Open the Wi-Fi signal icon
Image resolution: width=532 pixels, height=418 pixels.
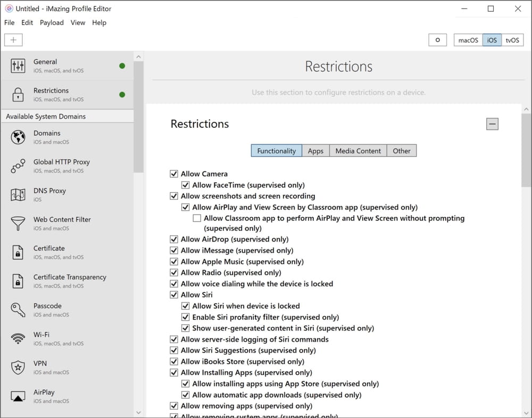(18, 339)
